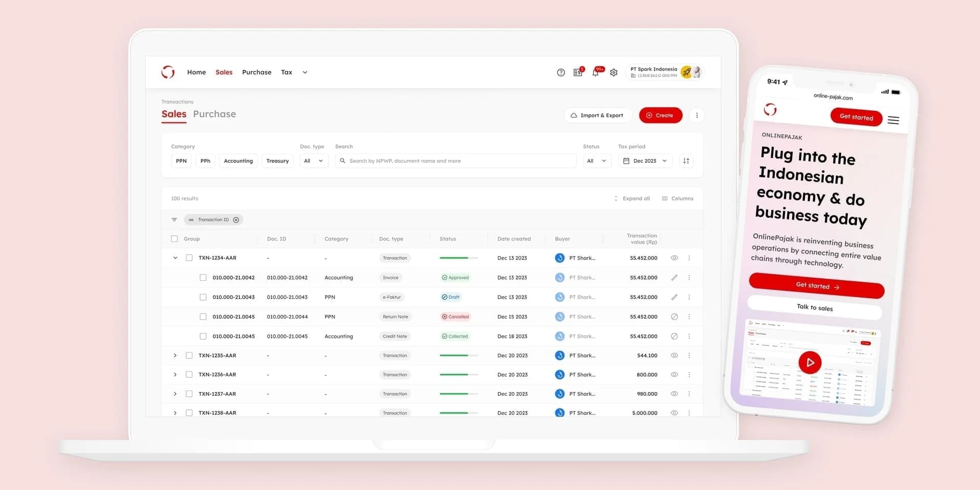Open the help question mark icon
This screenshot has height=490, width=980.
click(x=561, y=72)
